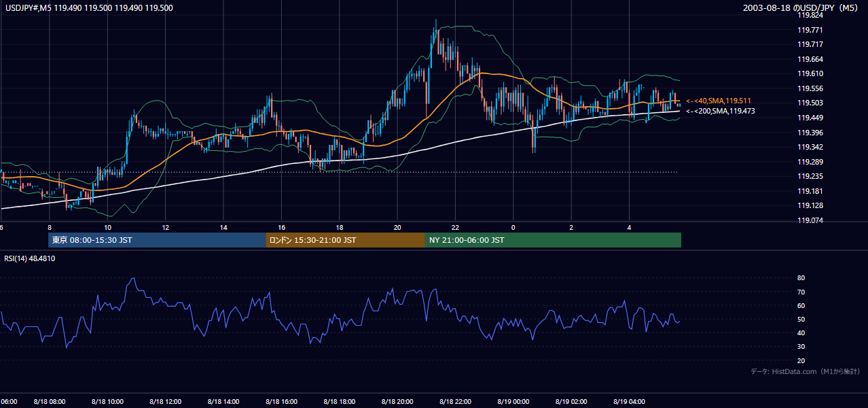Viewport: 868px width, 408px height.
Task: Select the Tokyo 08:00-15:30 JST session bar
Action: (157, 240)
